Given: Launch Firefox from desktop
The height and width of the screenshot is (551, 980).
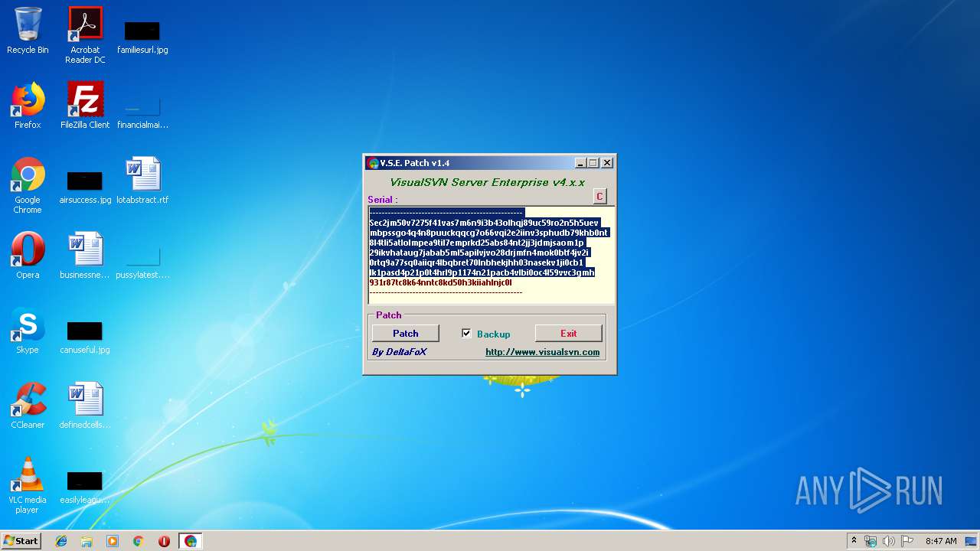Looking at the screenshot, I should [28, 106].
